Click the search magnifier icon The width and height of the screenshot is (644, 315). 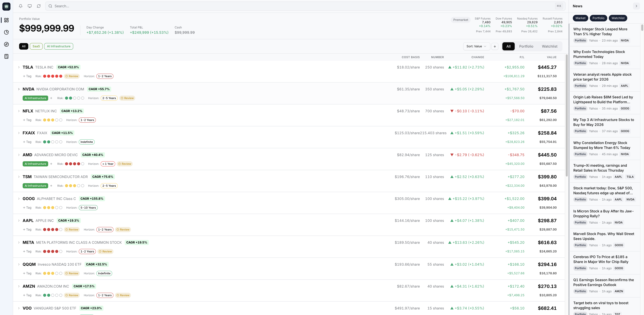point(50,6)
